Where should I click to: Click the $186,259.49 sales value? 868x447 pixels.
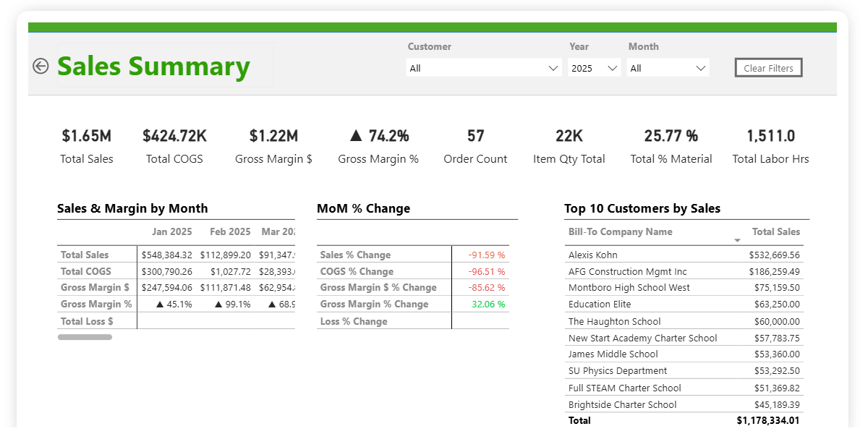pos(774,271)
